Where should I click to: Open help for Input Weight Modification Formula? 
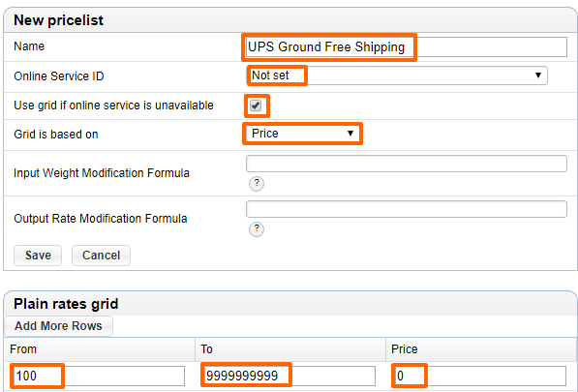[x=257, y=184]
